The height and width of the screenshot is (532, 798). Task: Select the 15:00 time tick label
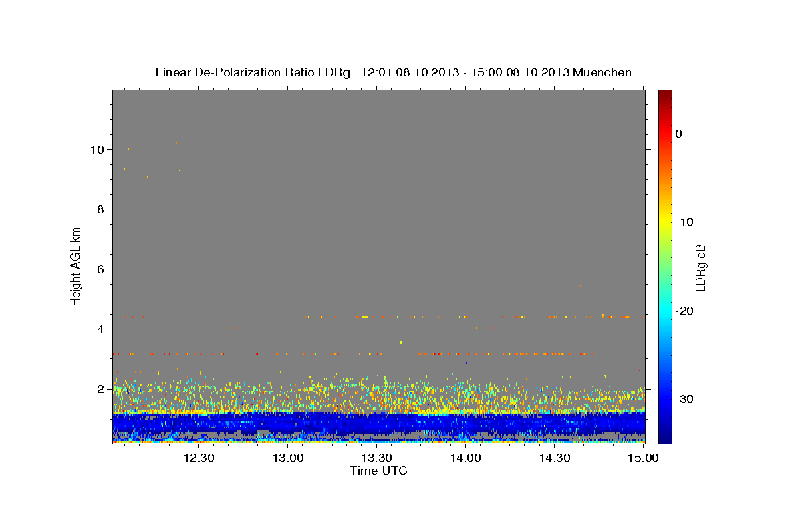(x=642, y=458)
